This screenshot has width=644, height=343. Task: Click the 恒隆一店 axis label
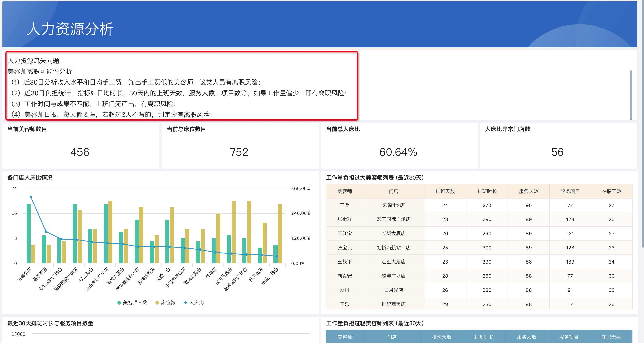[x=163, y=274]
